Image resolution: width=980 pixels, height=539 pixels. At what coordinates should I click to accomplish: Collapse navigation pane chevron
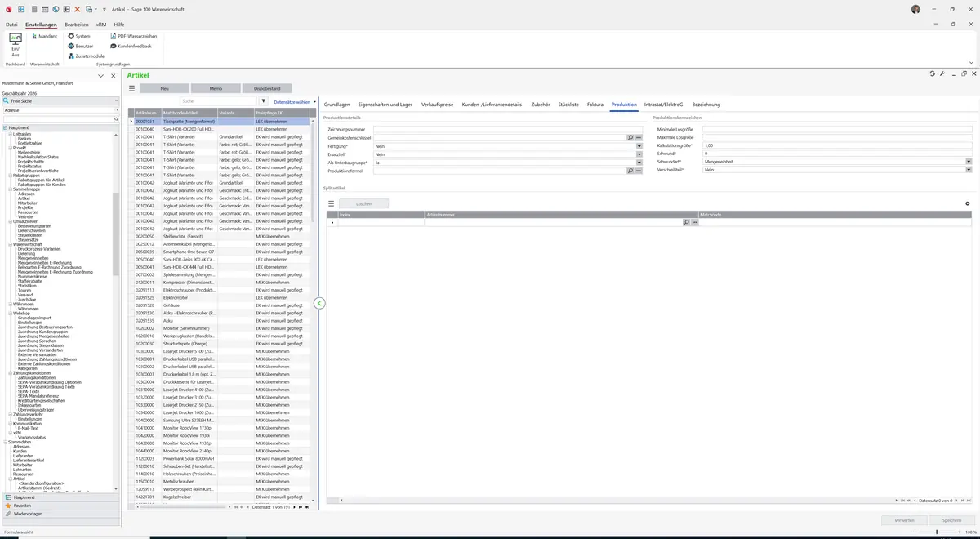pos(100,75)
